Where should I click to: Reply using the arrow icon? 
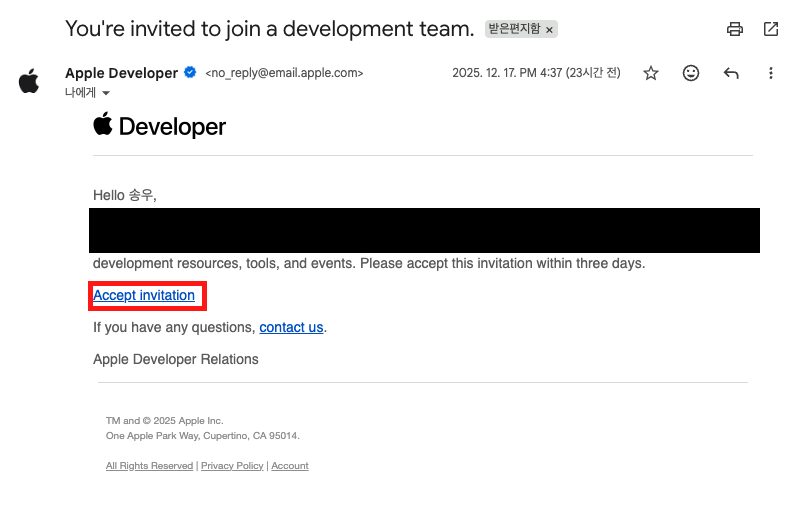click(731, 73)
